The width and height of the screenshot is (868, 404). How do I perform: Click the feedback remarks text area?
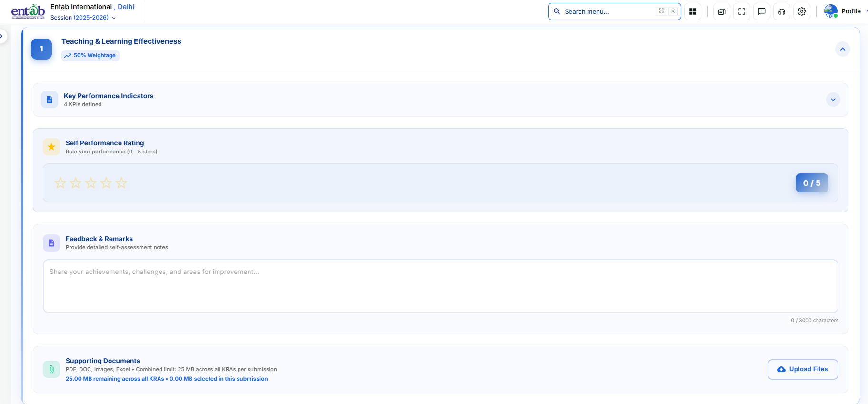[x=440, y=286]
